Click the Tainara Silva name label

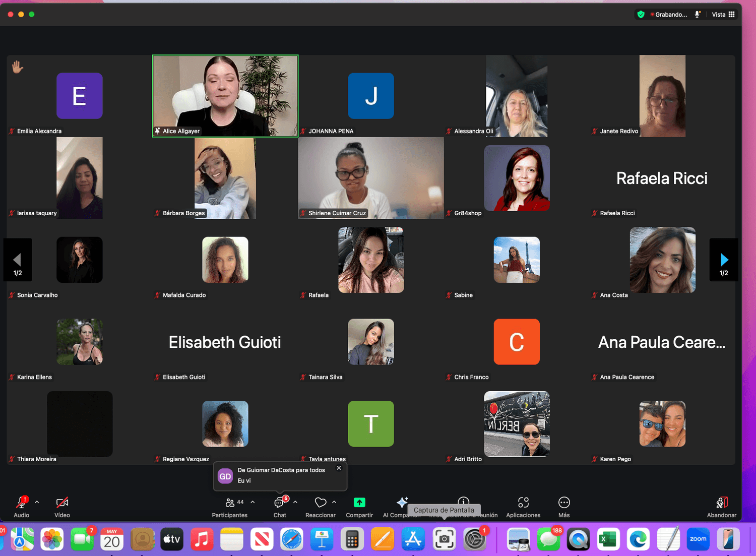point(325,377)
